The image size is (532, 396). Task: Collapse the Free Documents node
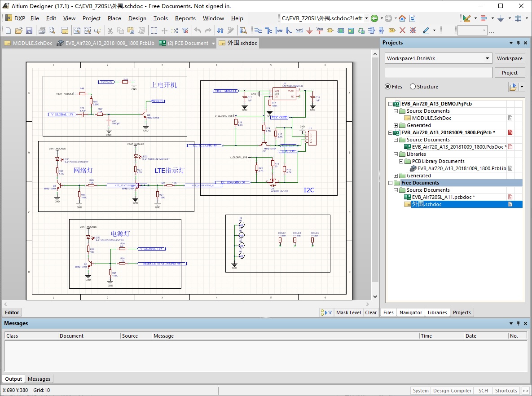(390, 183)
